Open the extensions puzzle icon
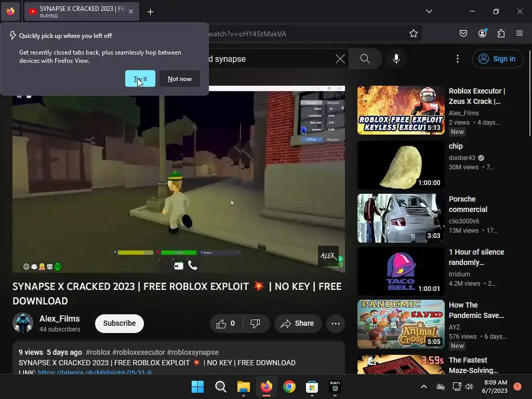532x399 pixels. [501, 33]
